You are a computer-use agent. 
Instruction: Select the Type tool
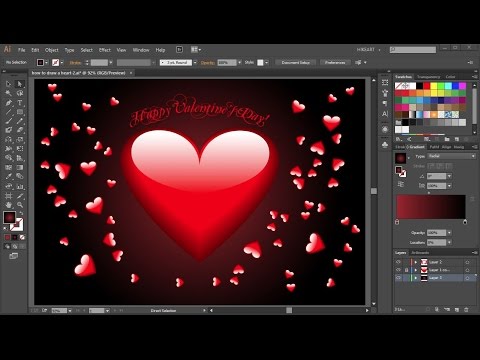tap(20, 103)
